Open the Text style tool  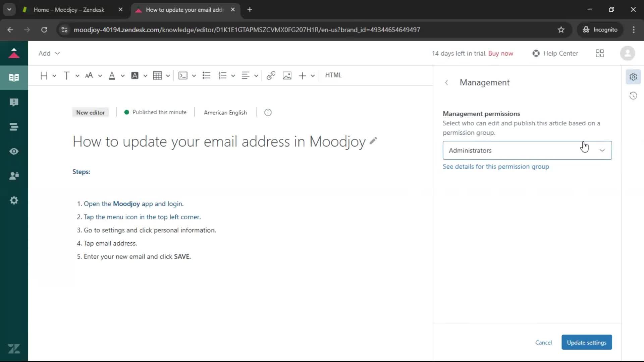pyautogui.click(x=66, y=75)
